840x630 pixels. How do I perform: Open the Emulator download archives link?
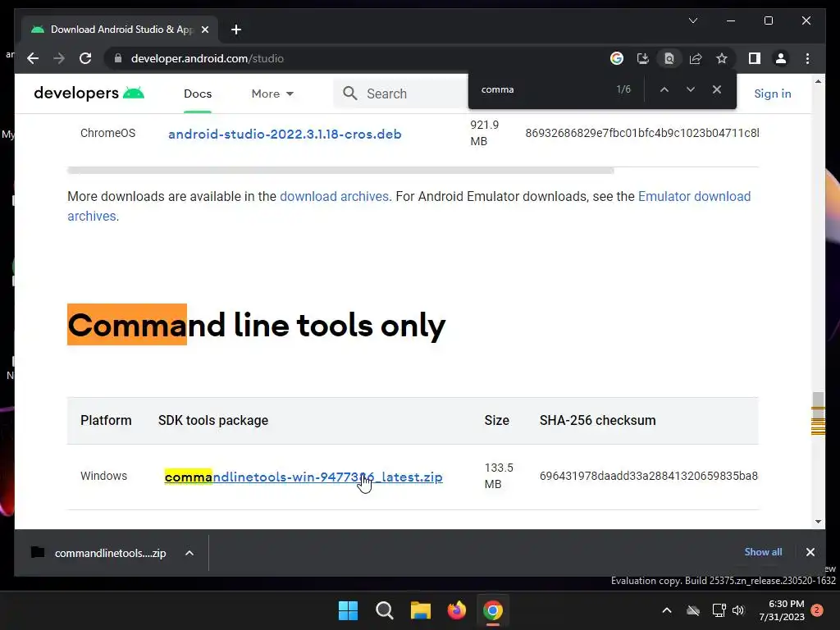pos(409,206)
